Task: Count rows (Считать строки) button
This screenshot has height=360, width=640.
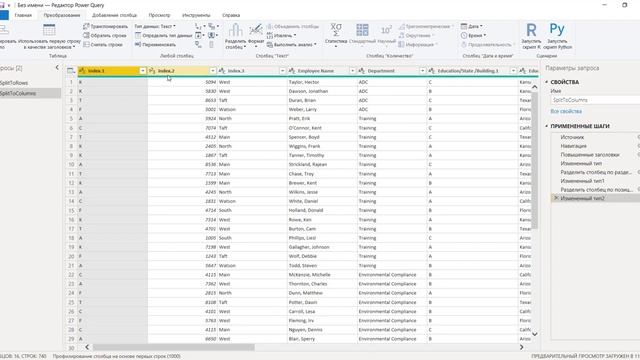Action: pos(103,44)
